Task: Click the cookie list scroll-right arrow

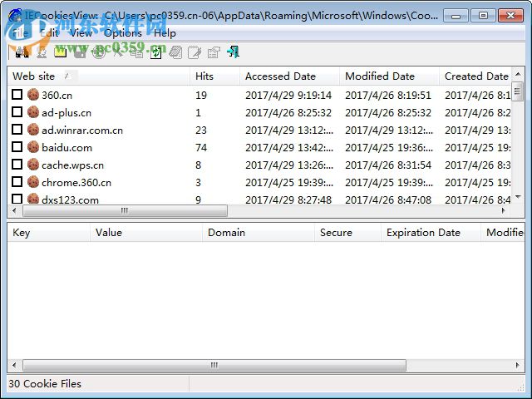Action: [x=504, y=210]
